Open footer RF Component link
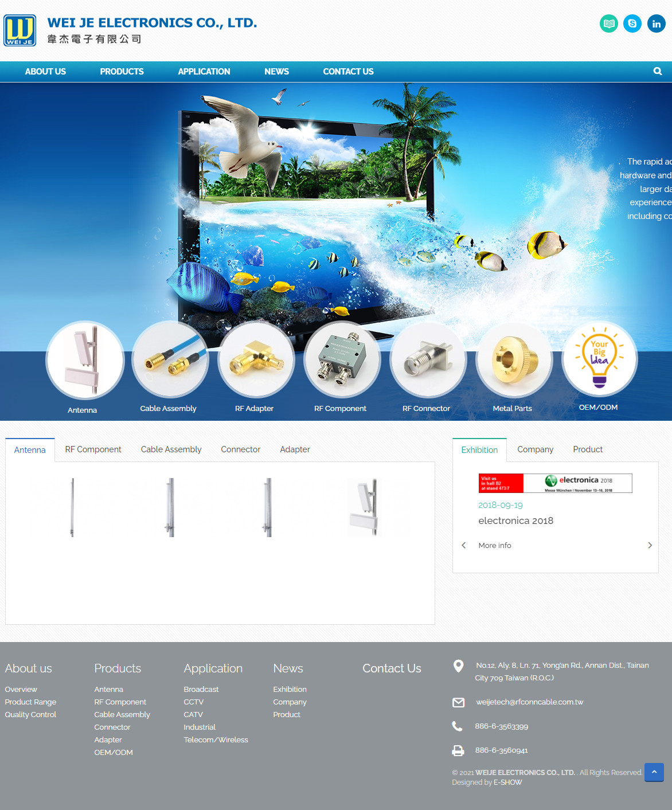672x810 pixels. (120, 702)
